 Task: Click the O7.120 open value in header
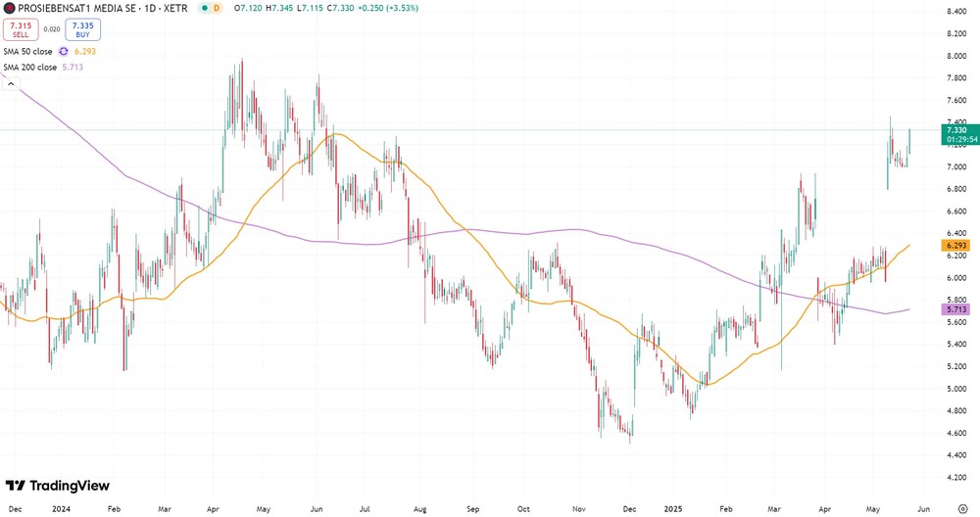click(248, 8)
